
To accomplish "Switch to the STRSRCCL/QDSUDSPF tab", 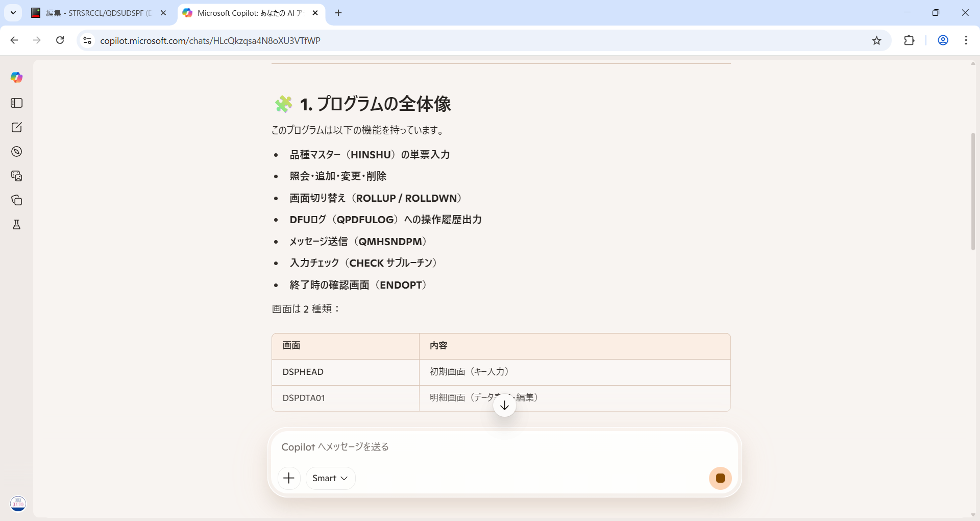I will click(97, 13).
